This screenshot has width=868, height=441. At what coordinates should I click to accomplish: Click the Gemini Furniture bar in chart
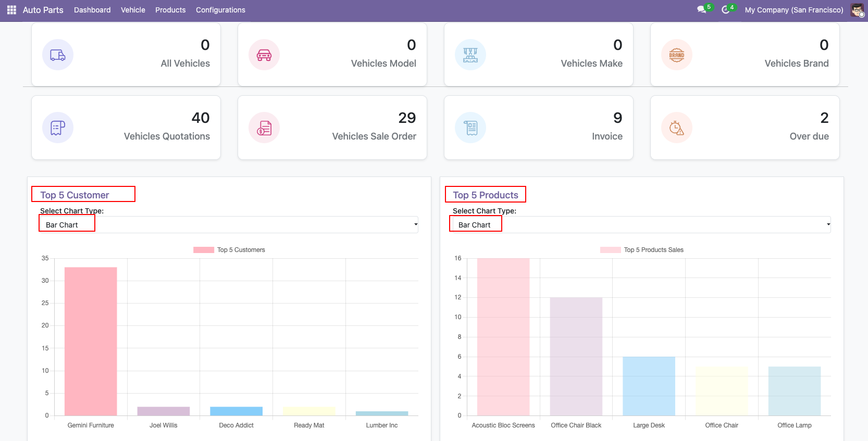pyautogui.click(x=91, y=341)
